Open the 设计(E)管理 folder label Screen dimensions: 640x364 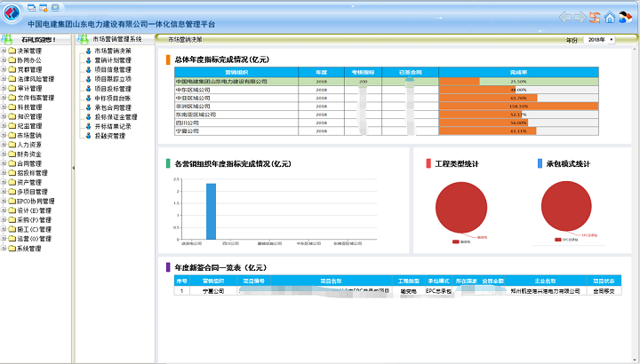coord(35,210)
